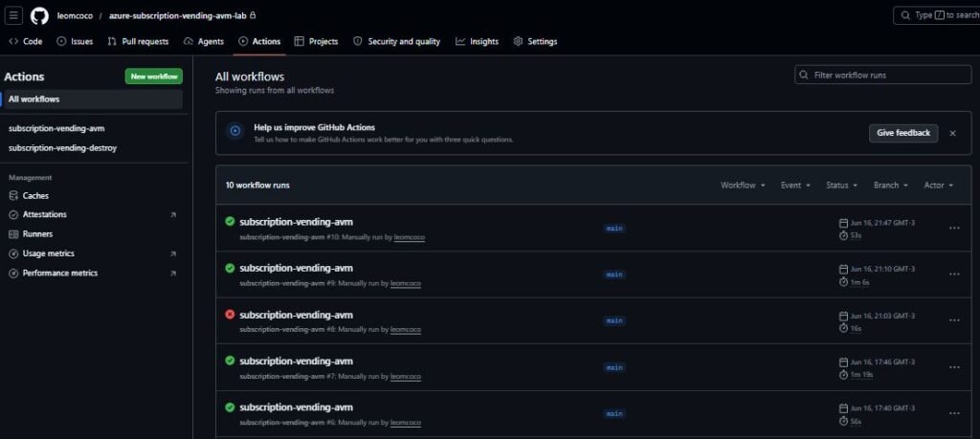Click the 16s duration of run #8
The height and width of the screenshot is (439, 980).
[856, 328]
